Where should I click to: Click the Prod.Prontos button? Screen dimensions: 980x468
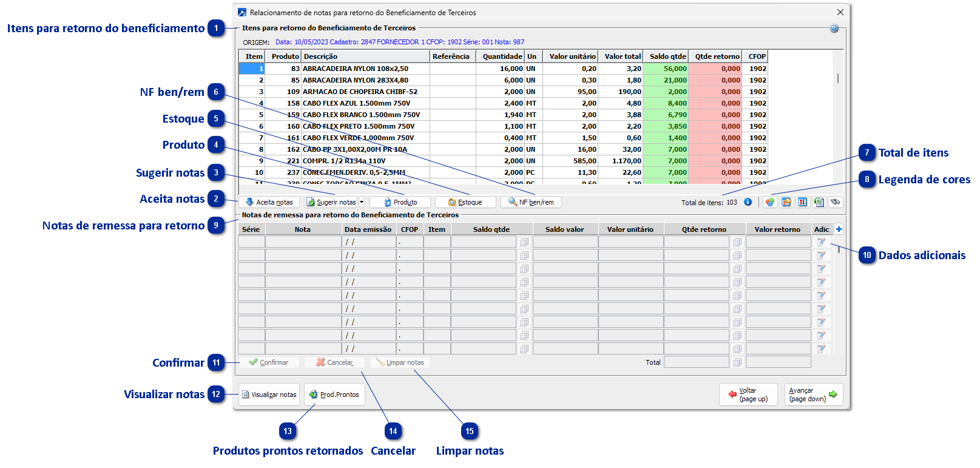pyautogui.click(x=334, y=395)
